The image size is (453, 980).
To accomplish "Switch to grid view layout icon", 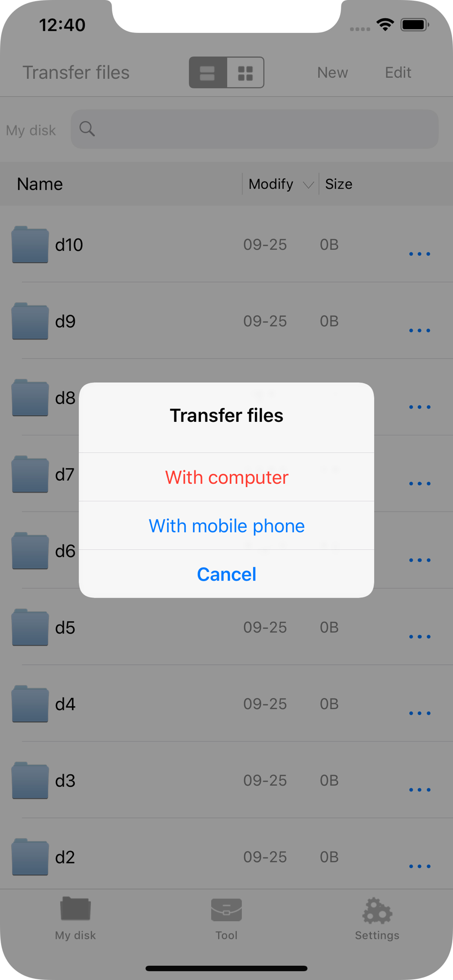I will 245,73.
